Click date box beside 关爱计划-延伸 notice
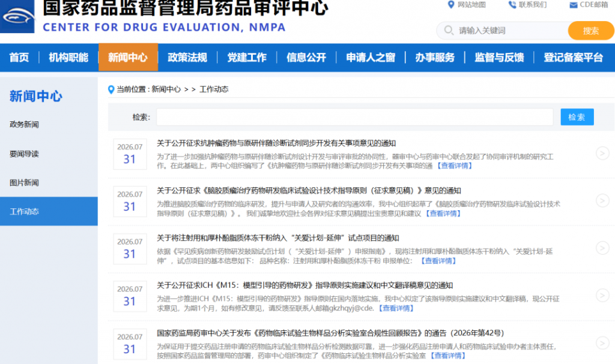The image size is (615, 364). click(x=130, y=249)
